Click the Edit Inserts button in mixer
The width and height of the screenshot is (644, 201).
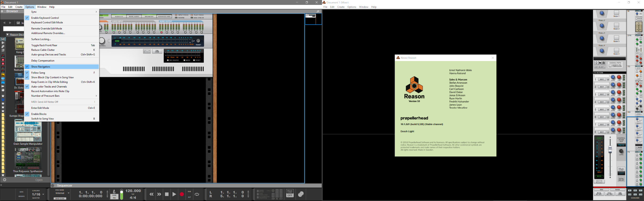(x=600, y=67)
